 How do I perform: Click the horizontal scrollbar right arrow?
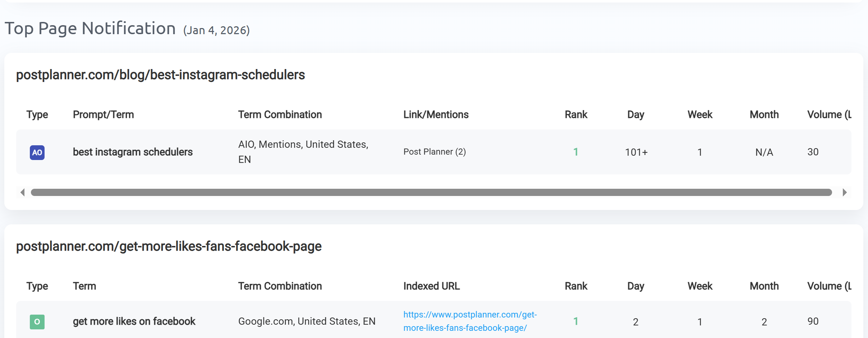(x=845, y=192)
